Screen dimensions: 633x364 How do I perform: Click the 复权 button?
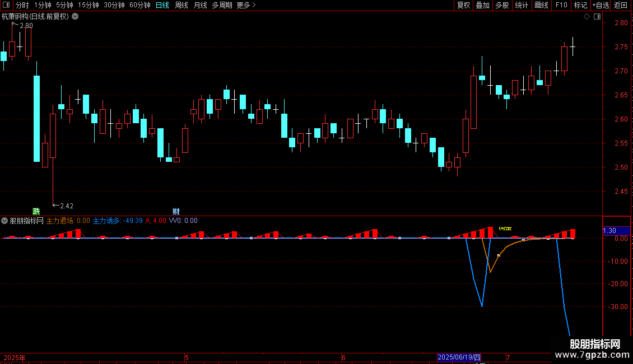tap(463, 5)
